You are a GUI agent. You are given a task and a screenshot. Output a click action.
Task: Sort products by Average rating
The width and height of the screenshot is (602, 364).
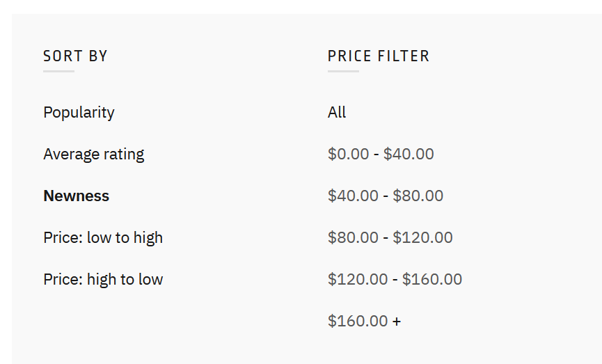93,155
